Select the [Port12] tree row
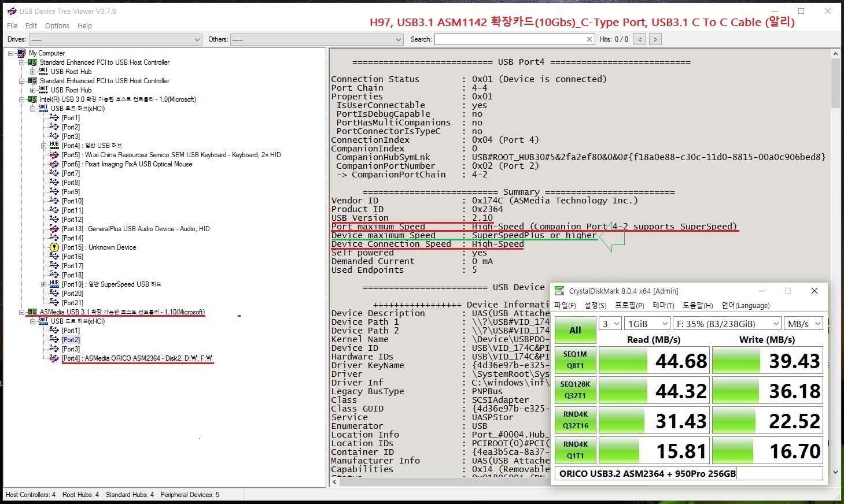 73,220
